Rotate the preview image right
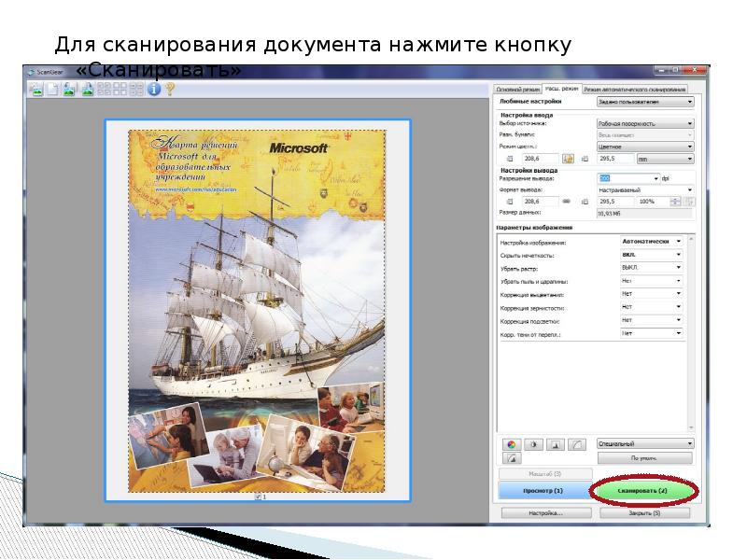 pos(87,89)
